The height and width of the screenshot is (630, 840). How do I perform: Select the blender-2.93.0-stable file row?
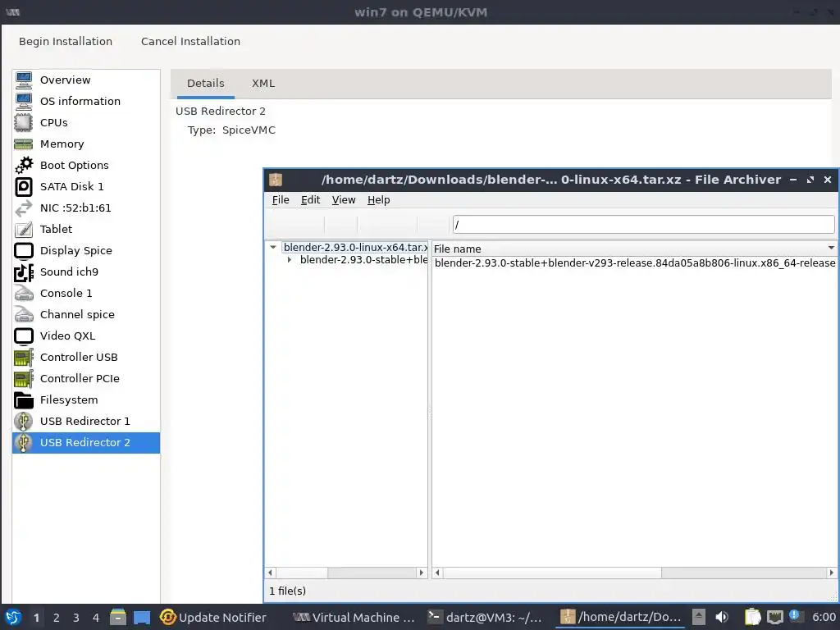click(x=634, y=263)
